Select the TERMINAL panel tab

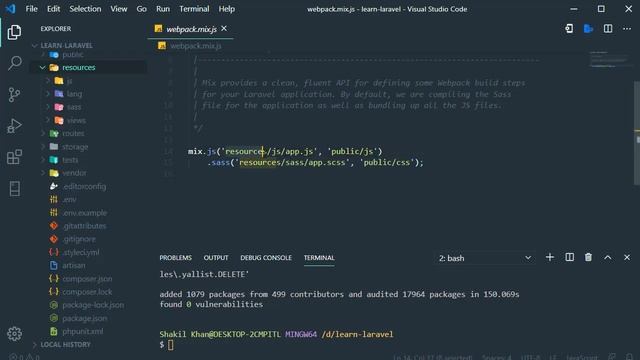click(x=319, y=258)
